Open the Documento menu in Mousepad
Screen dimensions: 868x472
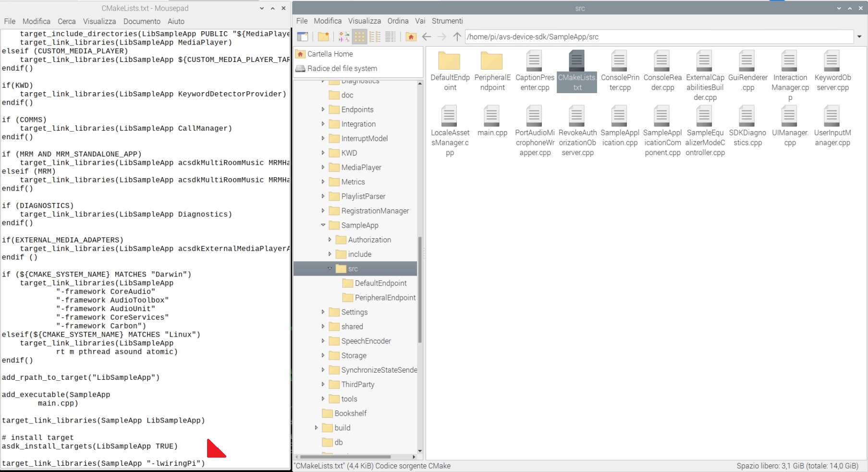(x=142, y=21)
